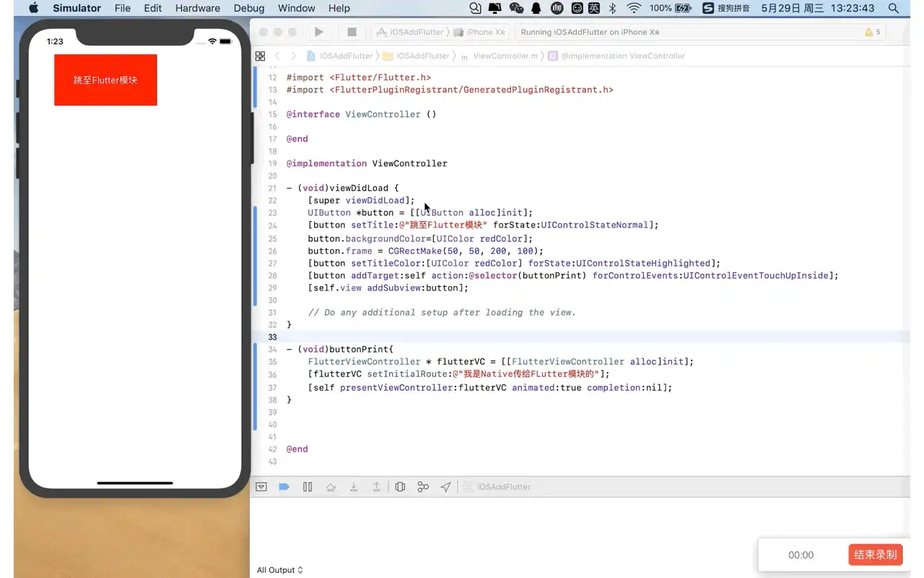Click presentViewController on line 37
Viewport: 924px width, 578px height.
click(x=398, y=388)
